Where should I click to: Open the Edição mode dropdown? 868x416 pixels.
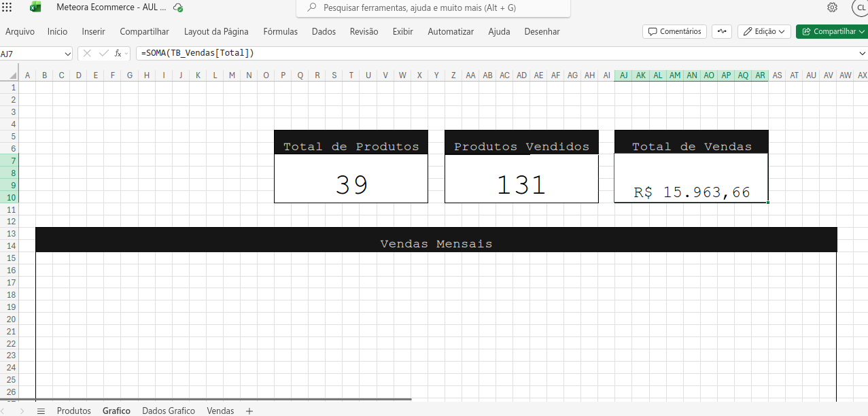pyautogui.click(x=764, y=31)
